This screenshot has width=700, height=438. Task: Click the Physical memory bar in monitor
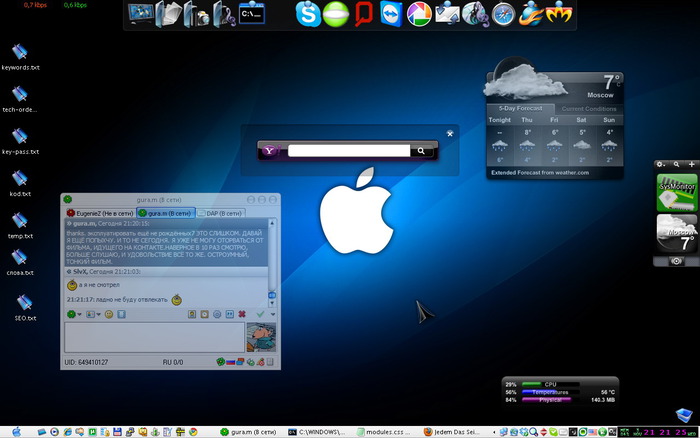click(x=550, y=400)
